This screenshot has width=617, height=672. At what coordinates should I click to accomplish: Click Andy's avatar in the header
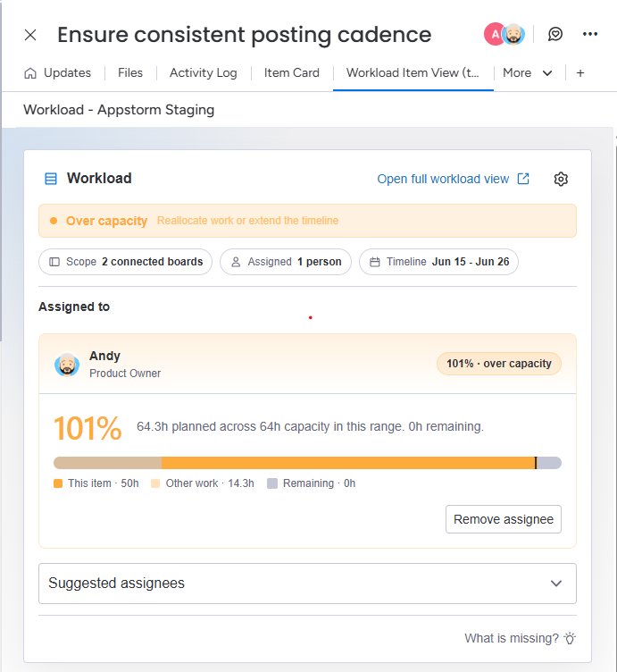(x=513, y=34)
